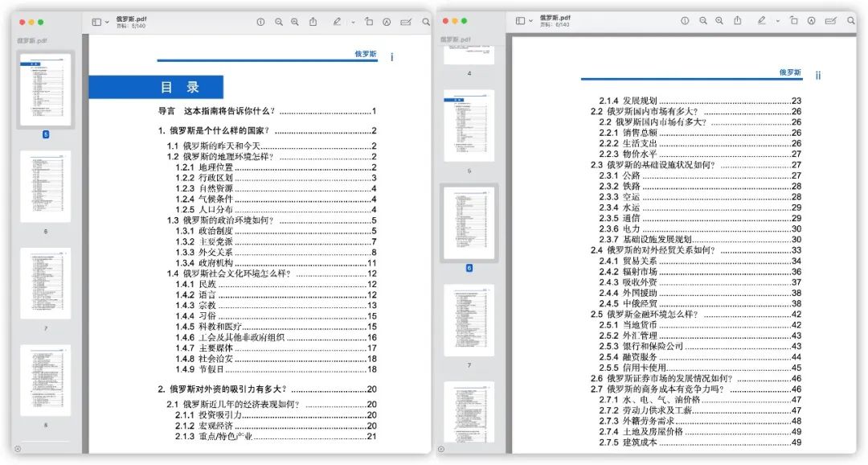The image size is (868, 465).
Task: Click the 1.4.6 工会及其他非政府组织 line
Action: (x=276, y=338)
